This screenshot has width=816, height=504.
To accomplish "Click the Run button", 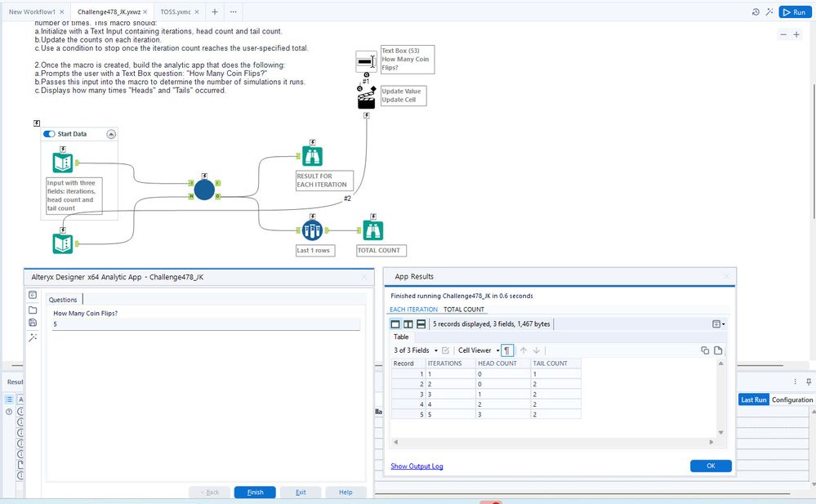I will pyautogui.click(x=795, y=12).
